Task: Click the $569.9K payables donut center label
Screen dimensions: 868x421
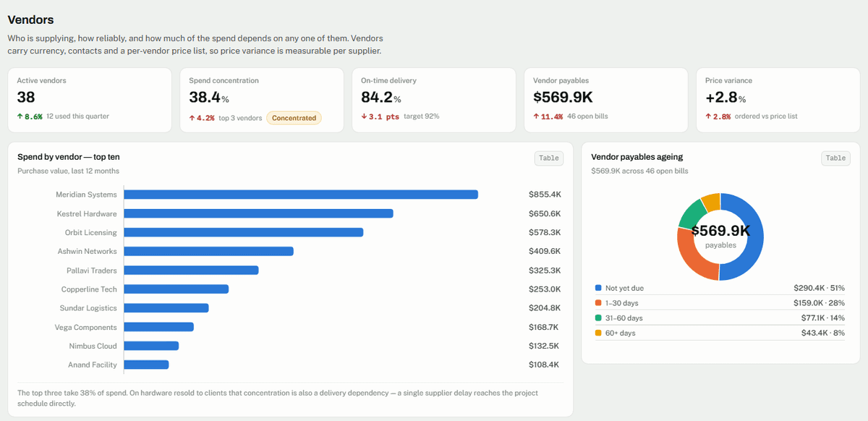Action: (720, 231)
